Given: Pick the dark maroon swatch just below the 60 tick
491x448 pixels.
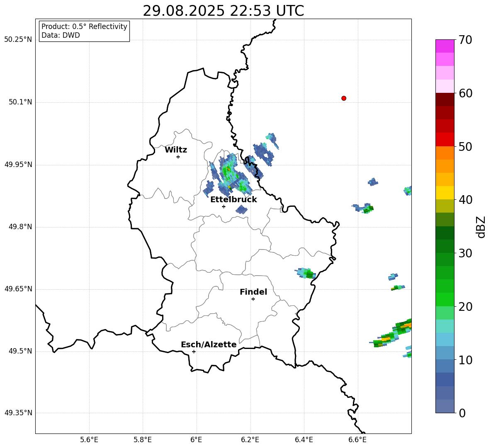Looking at the screenshot, I should pyautogui.click(x=445, y=99).
